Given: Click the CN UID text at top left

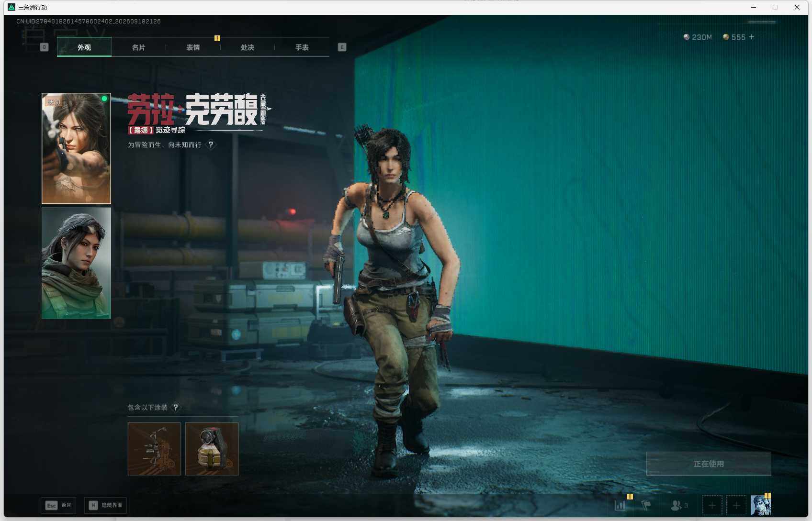Looking at the screenshot, I should click(x=89, y=22).
